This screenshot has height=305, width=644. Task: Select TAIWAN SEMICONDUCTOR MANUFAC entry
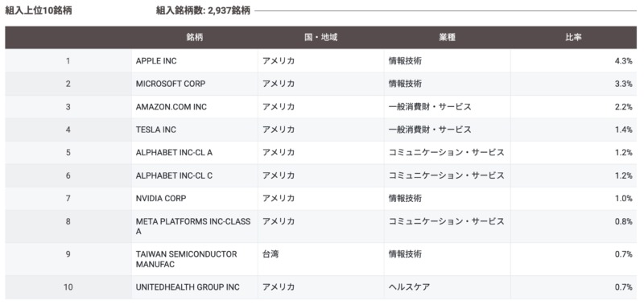187,259
